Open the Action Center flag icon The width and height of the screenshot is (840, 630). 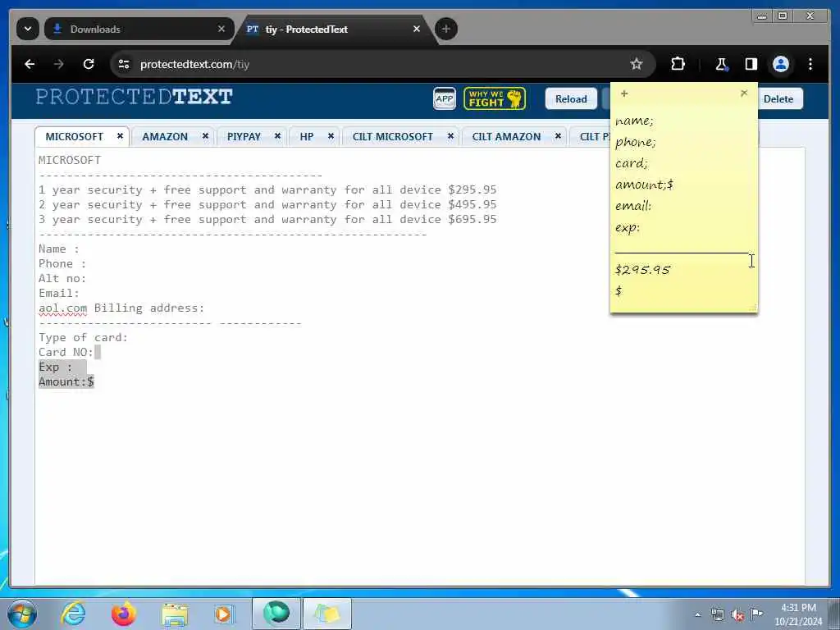click(756, 614)
